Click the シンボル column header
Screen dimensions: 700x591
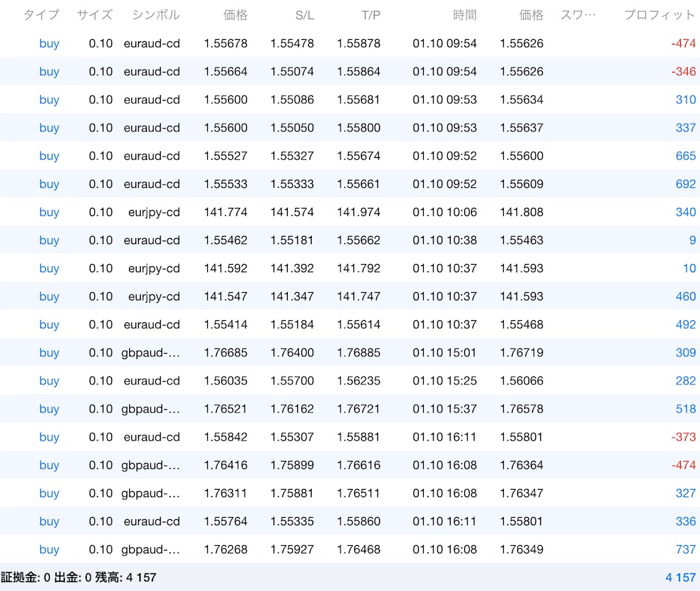(x=156, y=15)
